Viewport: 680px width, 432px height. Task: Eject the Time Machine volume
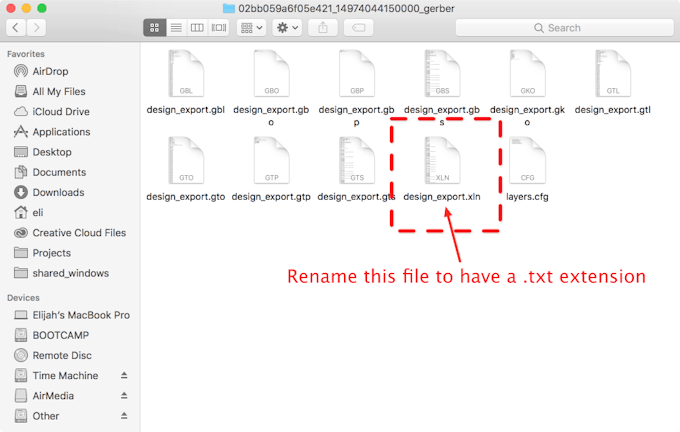pos(124,375)
